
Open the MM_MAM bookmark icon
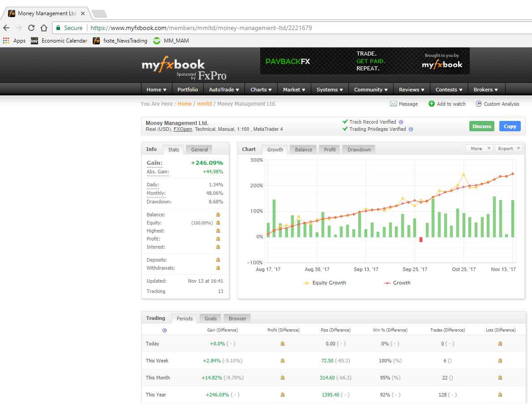(157, 41)
